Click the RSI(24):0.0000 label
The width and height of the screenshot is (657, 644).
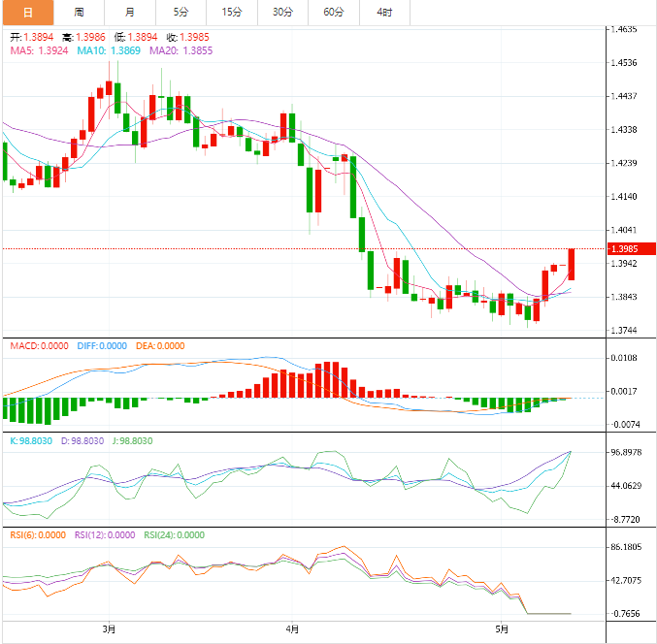[175, 535]
